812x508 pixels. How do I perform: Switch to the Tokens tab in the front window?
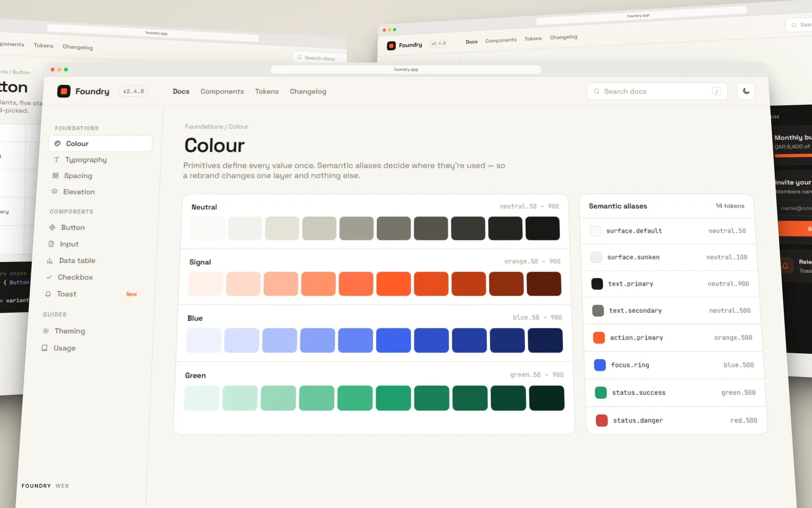tap(267, 91)
